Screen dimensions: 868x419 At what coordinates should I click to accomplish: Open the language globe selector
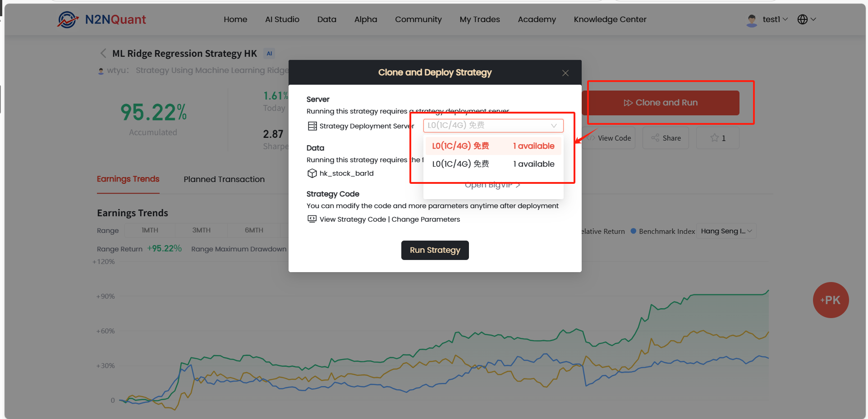click(807, 19)
